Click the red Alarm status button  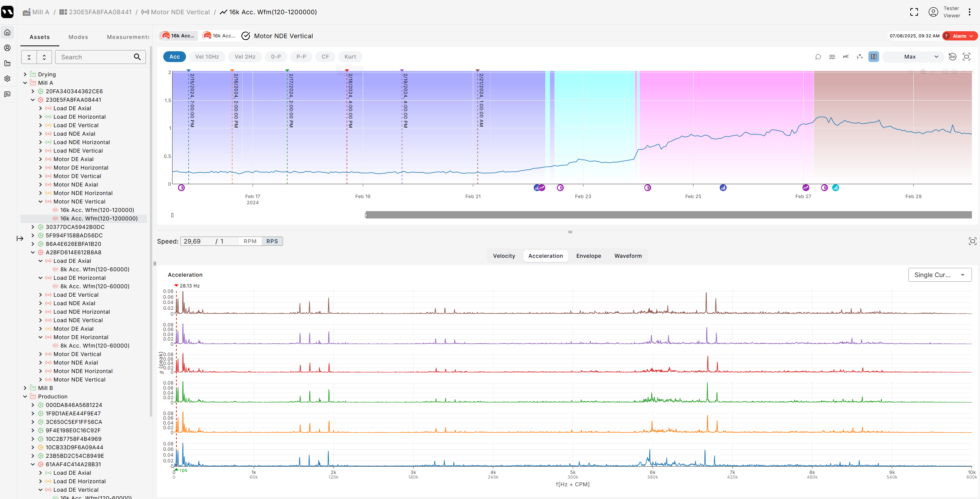click(960, 36)
